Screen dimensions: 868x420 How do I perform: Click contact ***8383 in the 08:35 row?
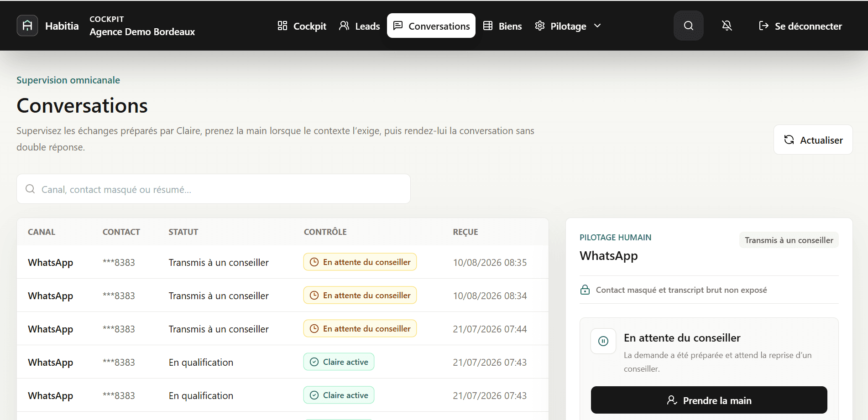tap(119, 262)
